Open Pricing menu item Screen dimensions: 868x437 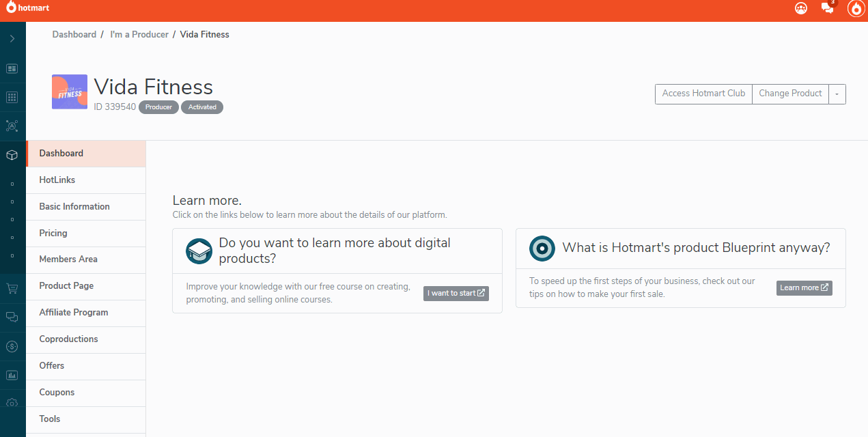coord(86,234)
